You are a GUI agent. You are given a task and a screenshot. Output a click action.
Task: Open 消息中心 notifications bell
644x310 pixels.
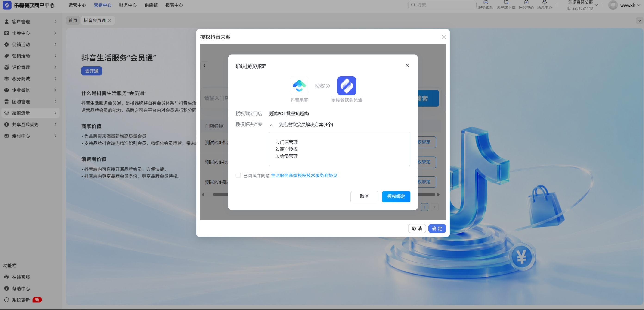[545, 5]
